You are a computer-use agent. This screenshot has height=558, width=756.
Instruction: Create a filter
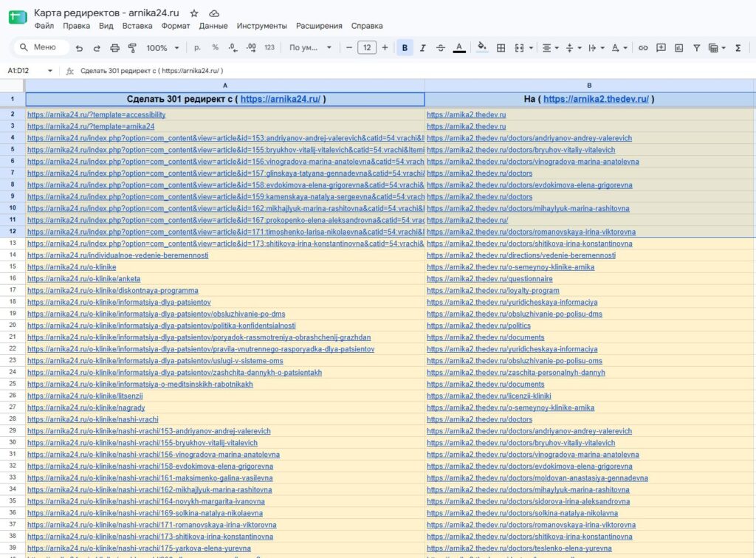697,48
